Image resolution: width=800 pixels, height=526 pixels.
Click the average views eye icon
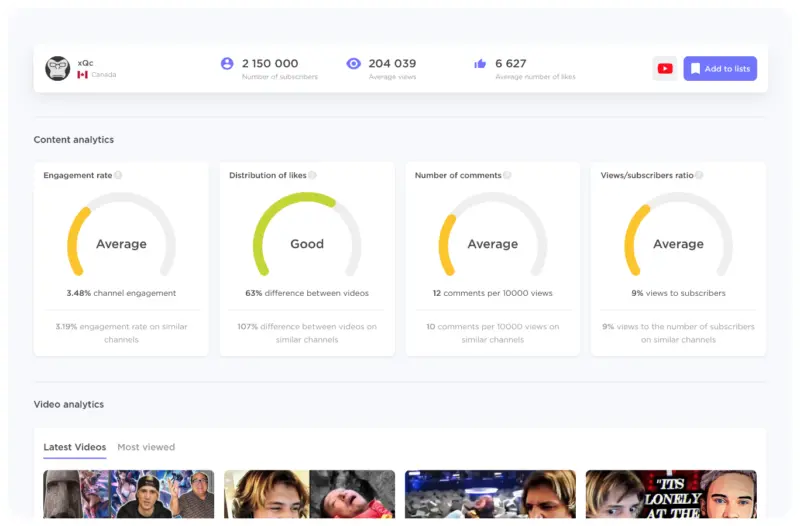pyautogui.click(x=353, y=63)
